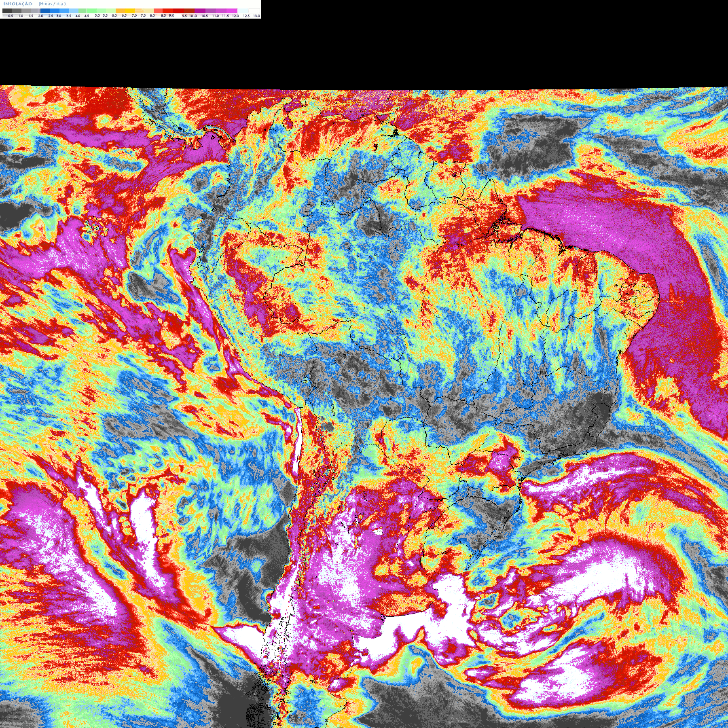The height and width of the screenshot is (728, 728).
Task: Click the 3.0 legend value
Action: (59, 16)
